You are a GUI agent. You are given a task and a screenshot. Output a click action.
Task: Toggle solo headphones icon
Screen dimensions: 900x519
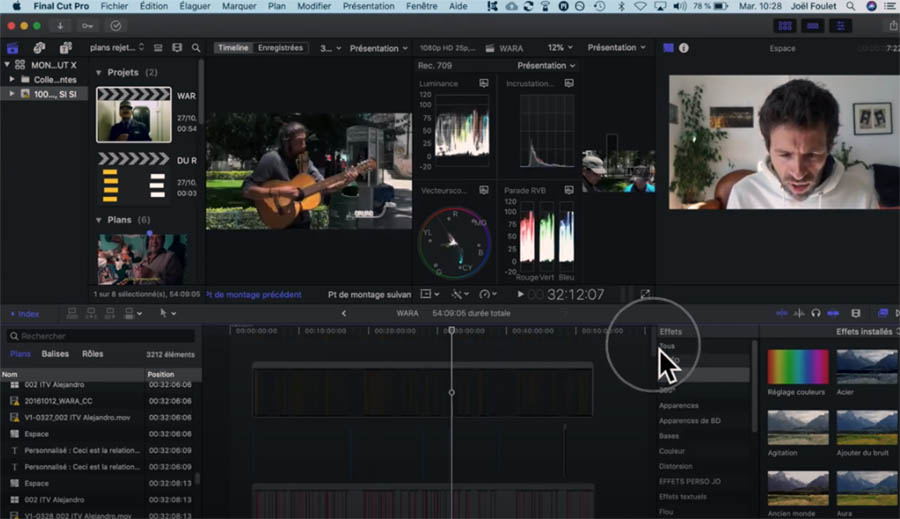click(x=816, y=313)
